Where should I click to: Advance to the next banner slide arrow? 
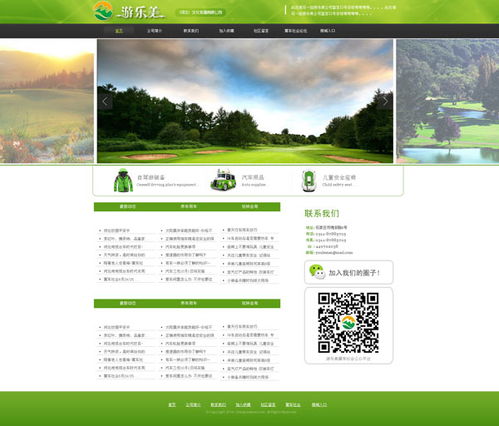(385, 101)
